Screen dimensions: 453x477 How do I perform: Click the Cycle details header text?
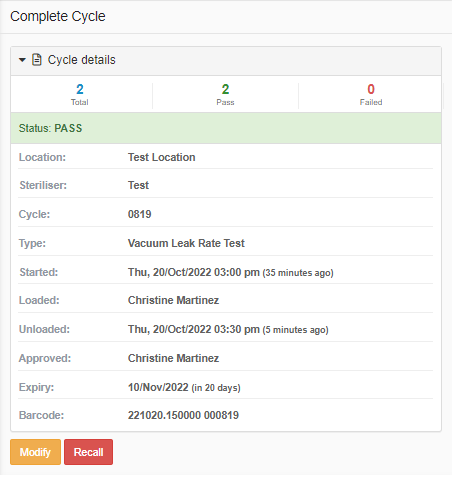click(82, 60)
